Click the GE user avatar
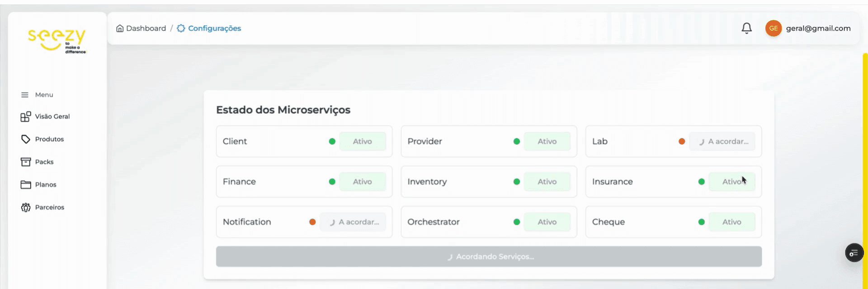This screenshot has width=868, height=289. pos(774,28)
